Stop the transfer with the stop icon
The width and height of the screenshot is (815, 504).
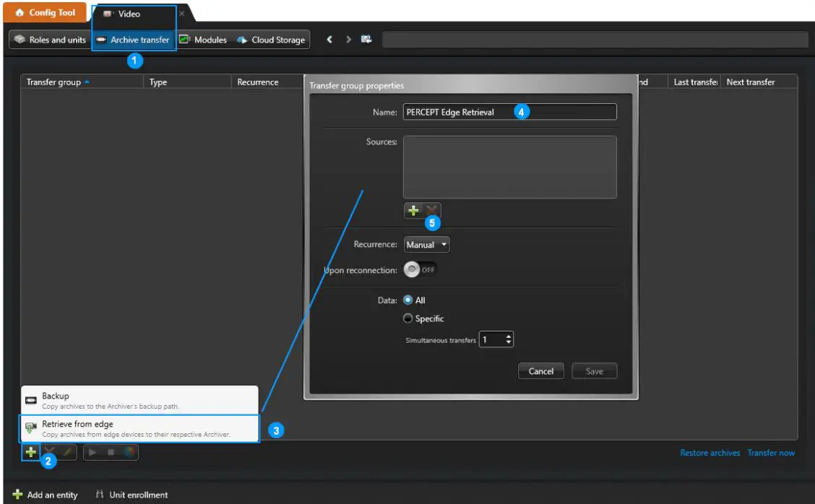(111, 452)
